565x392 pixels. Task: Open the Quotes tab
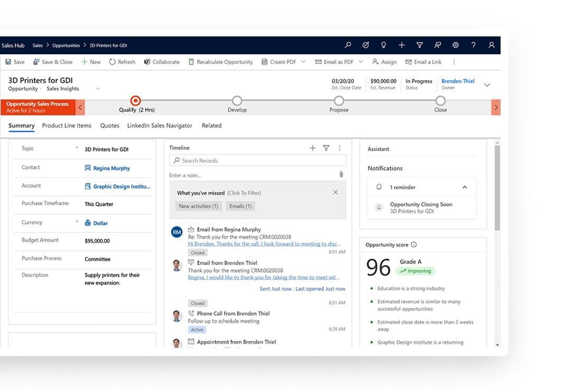[x=110, y=125]
